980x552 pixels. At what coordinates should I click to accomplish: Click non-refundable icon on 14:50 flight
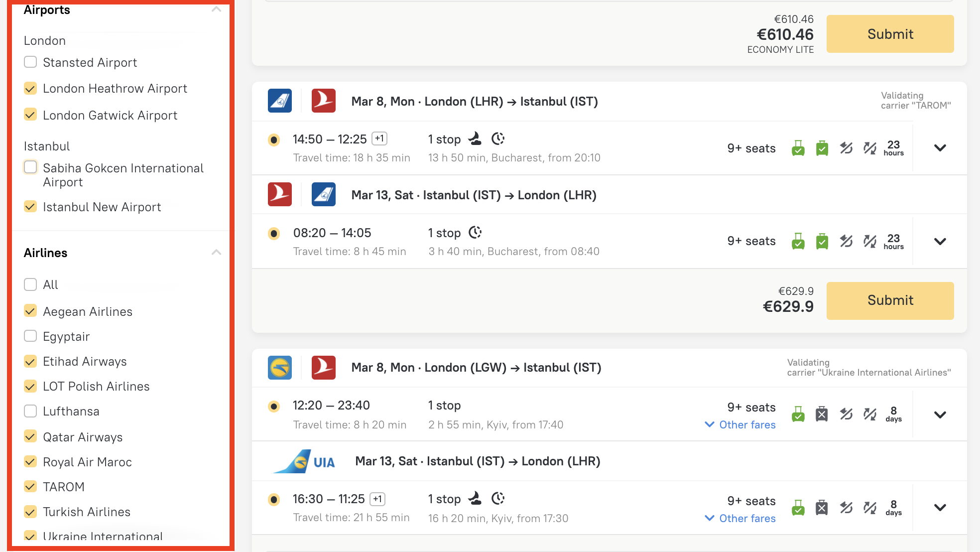(846, 148)
